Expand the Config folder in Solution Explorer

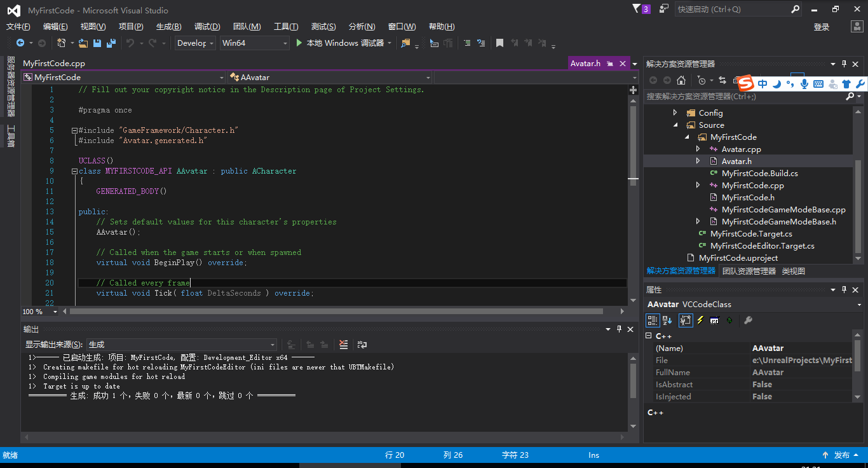click(x=675, y=113)
